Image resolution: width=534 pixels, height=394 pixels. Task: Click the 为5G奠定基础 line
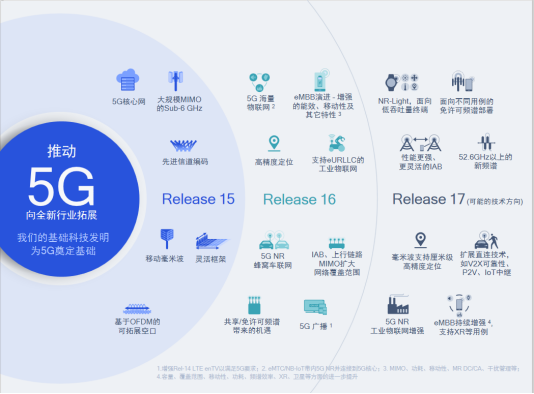63,251
